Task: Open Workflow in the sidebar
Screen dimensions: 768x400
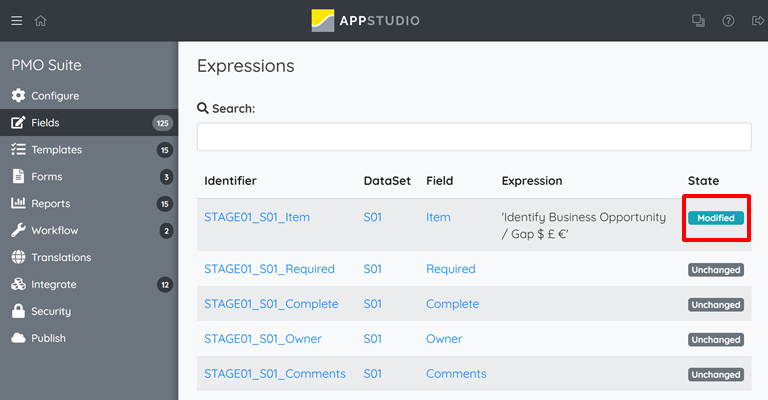Action: 89,230
